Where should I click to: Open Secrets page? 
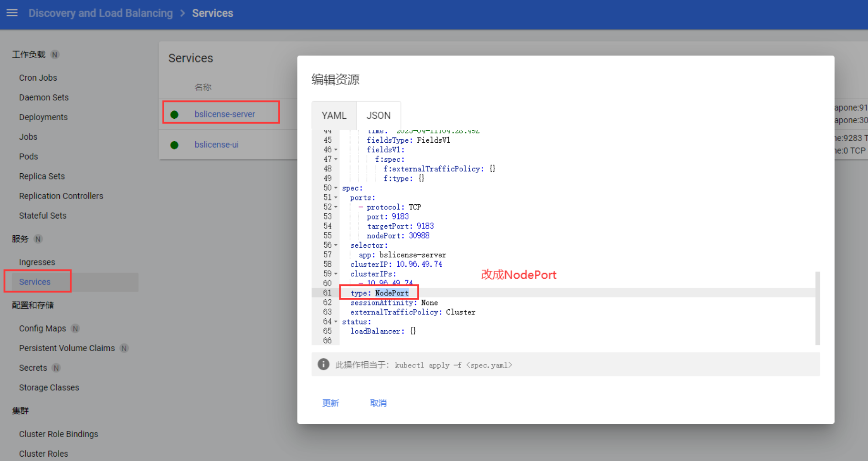(x=33, y=368)
